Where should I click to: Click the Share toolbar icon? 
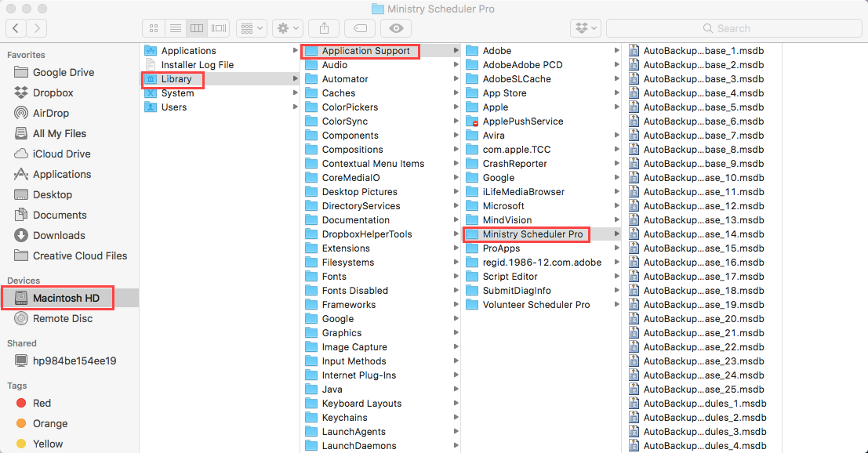pyautogui.click(x=324, y=28)
